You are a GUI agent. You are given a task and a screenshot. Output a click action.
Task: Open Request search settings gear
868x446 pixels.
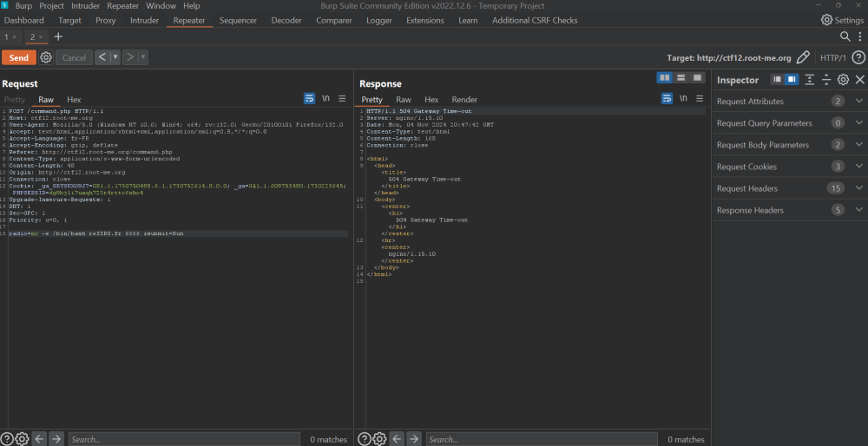coord(23,439)
